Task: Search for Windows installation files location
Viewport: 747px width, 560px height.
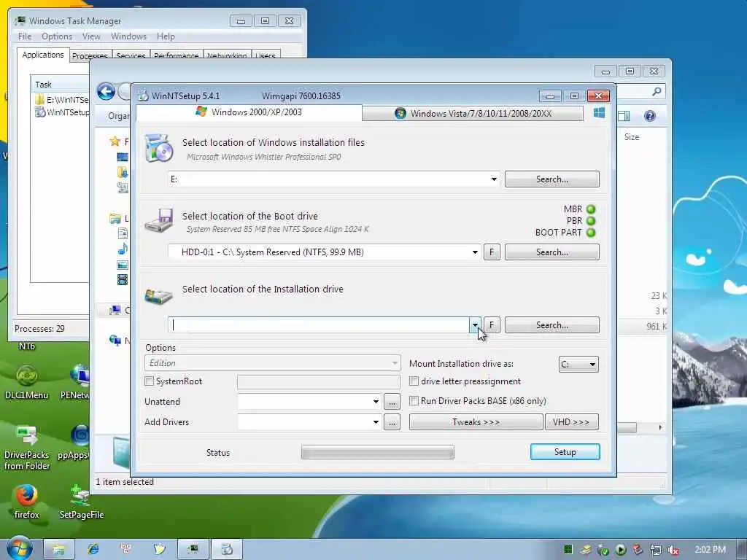Action: click(x=551, y=179)
